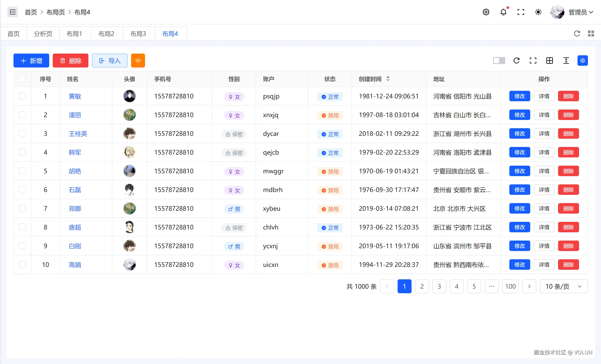Toggle the light/dark theme sun icon
601x364 pixels.
538,12
